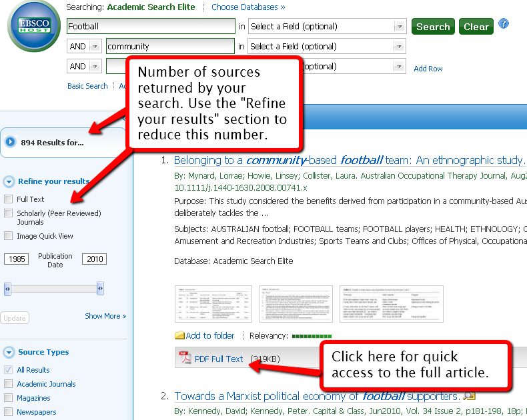Tick the Image Quick View checkbox
527x420 pixels.
(x=9, y=235)
